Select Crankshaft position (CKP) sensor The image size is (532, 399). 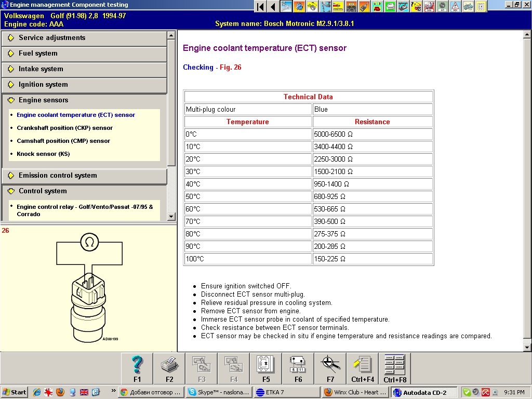pyautogui.click(x=64, y=128)
